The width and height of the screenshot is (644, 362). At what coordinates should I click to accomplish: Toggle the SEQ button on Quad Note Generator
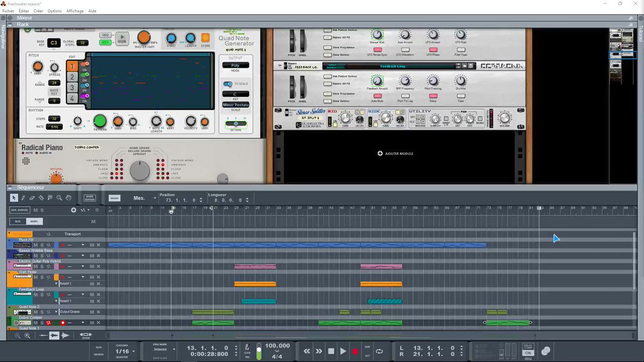[105, 34]
